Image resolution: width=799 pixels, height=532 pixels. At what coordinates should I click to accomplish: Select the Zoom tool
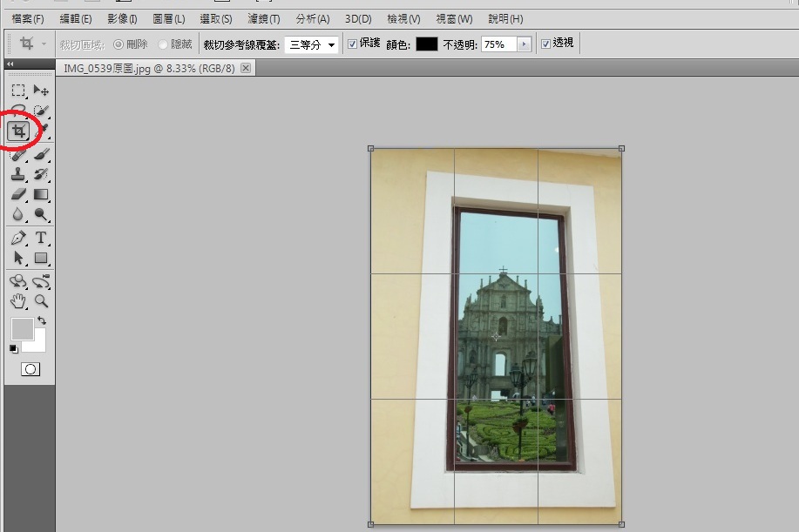coord(41,301)
